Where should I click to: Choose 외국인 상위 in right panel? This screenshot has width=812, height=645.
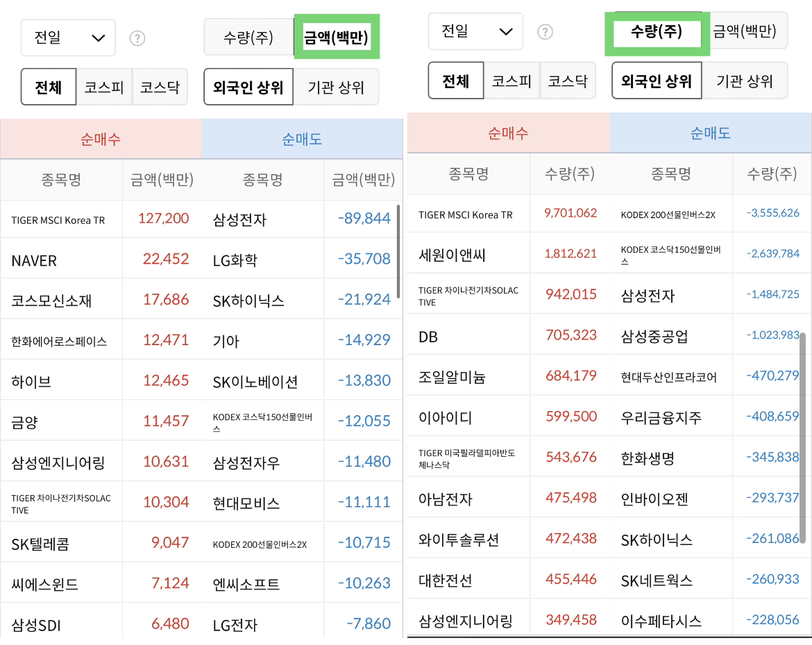[657, 81]
